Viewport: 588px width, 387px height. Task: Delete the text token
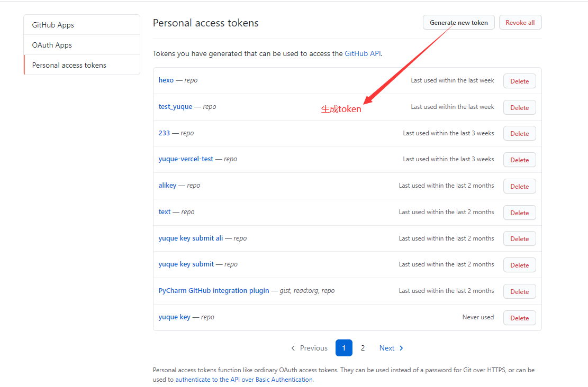(x=519, y=213)
